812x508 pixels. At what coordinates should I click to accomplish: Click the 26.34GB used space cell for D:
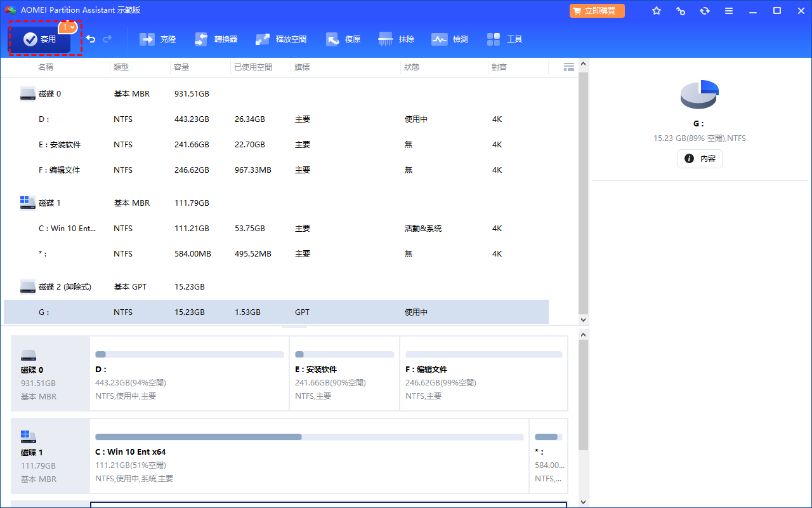tap(249, 119)
